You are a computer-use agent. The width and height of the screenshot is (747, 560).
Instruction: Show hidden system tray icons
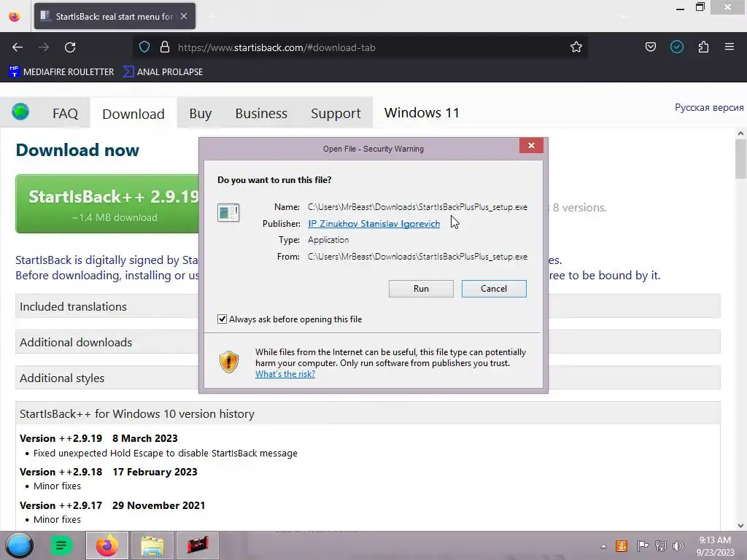603,546
